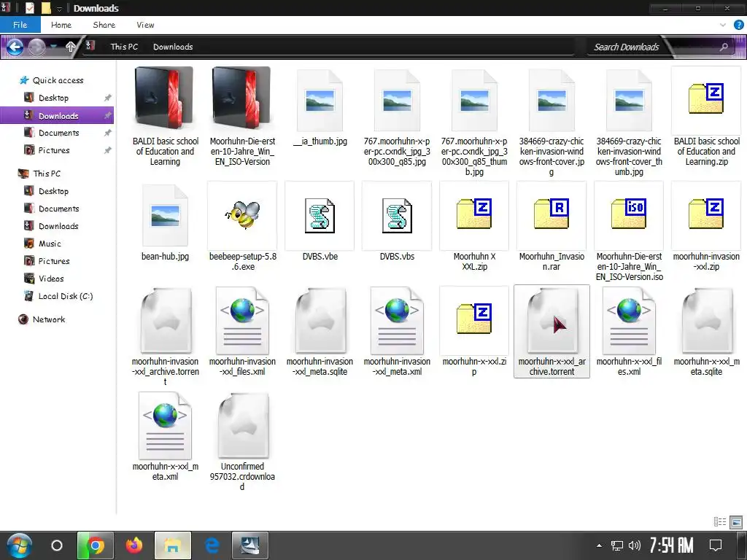
Task: Select the moorhuhn-x-xxl.zip archive
Action: pos(474,332)
